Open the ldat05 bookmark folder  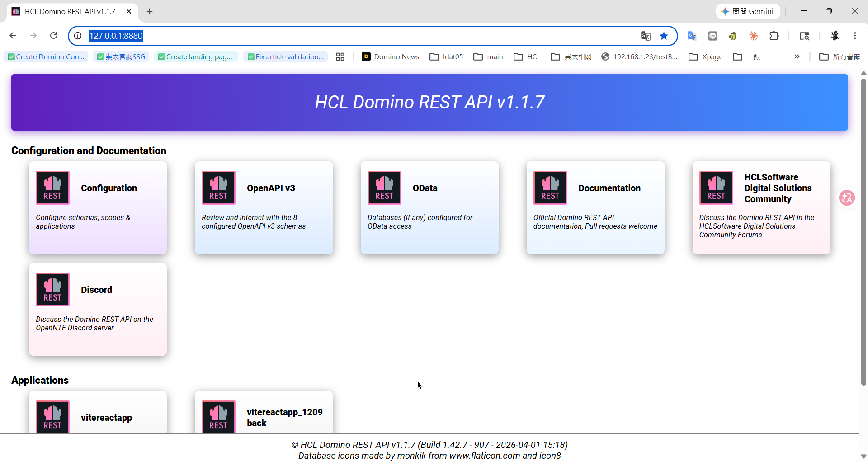pos(446,56)
